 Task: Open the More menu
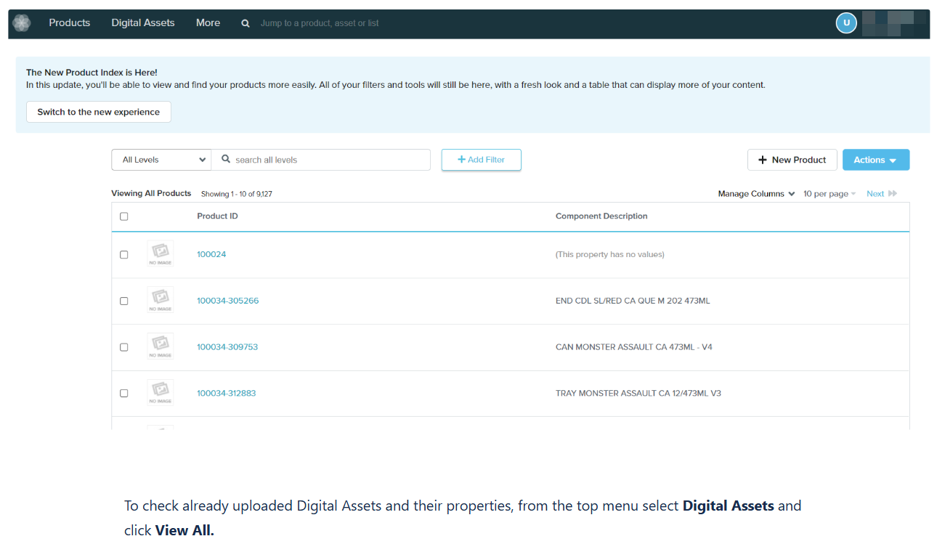(x=208, y=23)
